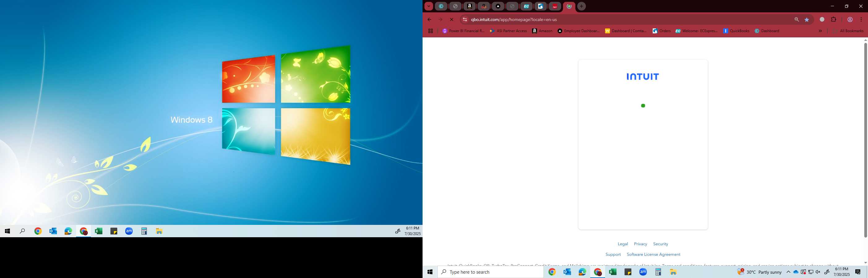Click the Security link on Intuit page
This screenshot has height=278, width=868.
tap(660, 244)
